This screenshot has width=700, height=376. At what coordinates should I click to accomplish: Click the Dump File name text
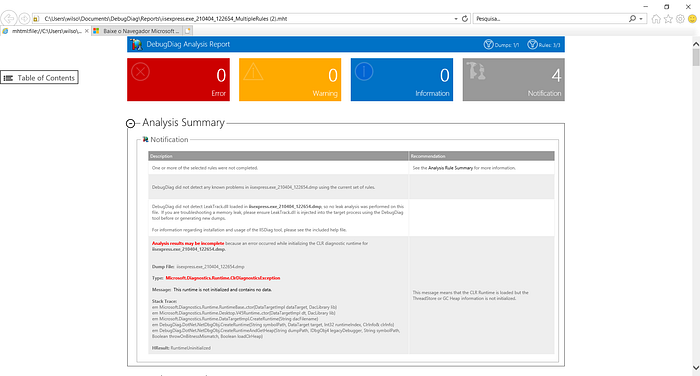(210, 267)
